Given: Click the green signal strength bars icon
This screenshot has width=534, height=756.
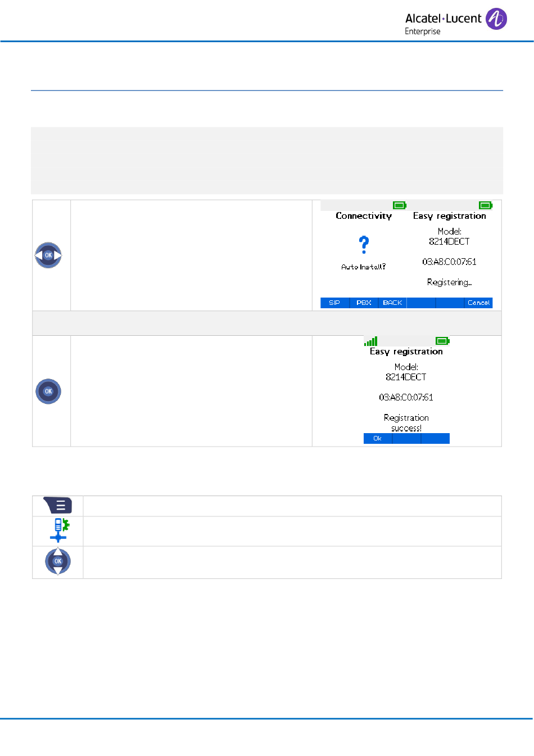Looking at the screenshot, I should [370, 341].
